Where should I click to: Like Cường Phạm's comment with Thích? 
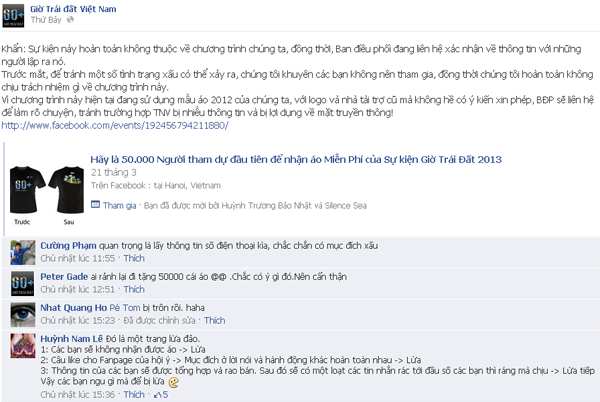(x=134, y=258)
